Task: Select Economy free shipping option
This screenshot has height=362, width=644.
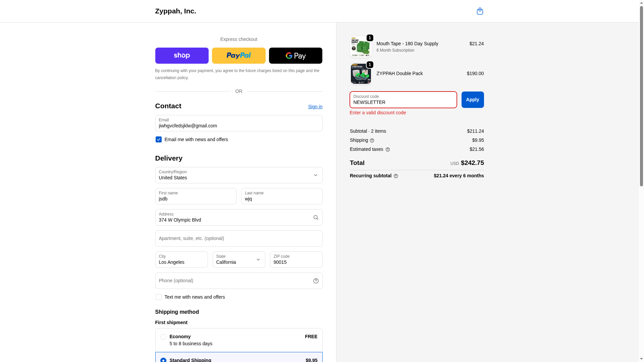Action: tap(163, 337)
